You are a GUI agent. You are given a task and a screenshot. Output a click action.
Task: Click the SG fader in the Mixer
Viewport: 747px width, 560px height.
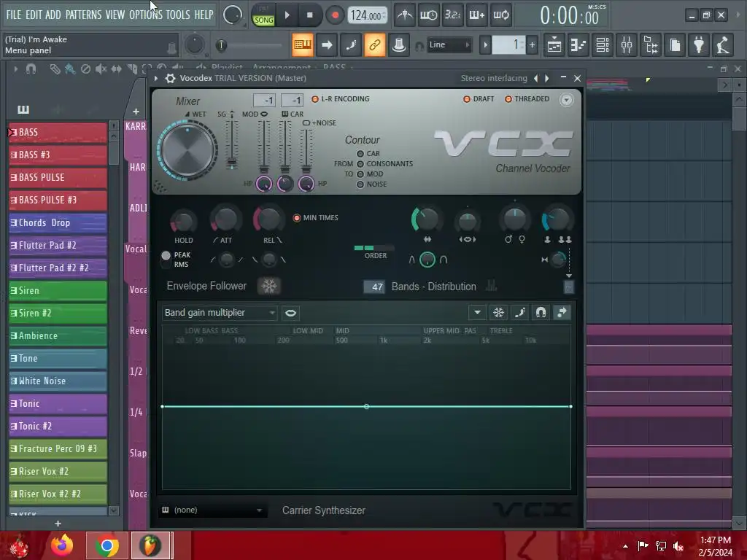(x=231, y=145)
